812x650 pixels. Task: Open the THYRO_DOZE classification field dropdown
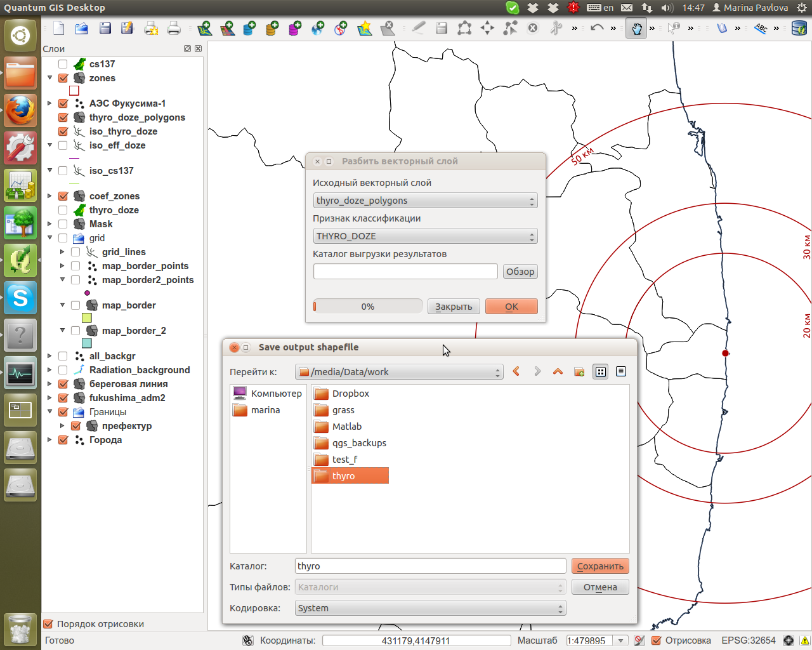click(x=425, y=236)
